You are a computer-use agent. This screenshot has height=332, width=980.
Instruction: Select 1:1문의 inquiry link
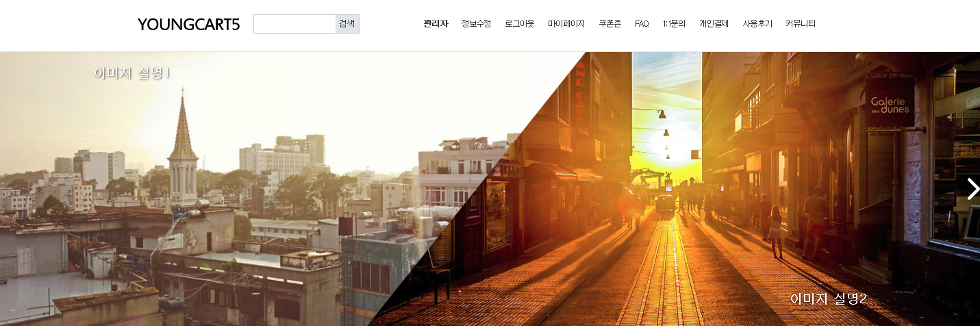point(674,24)
